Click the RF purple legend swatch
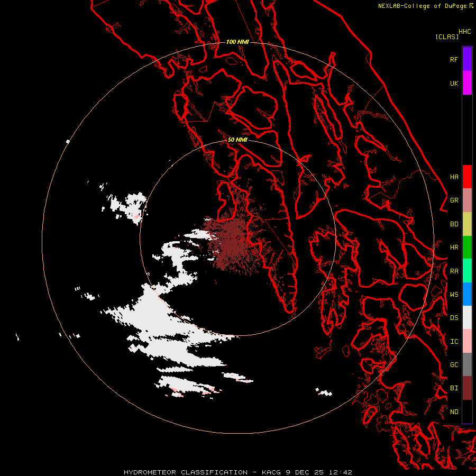This screenshot has width=476, height=476. click(x=467, y=59)
